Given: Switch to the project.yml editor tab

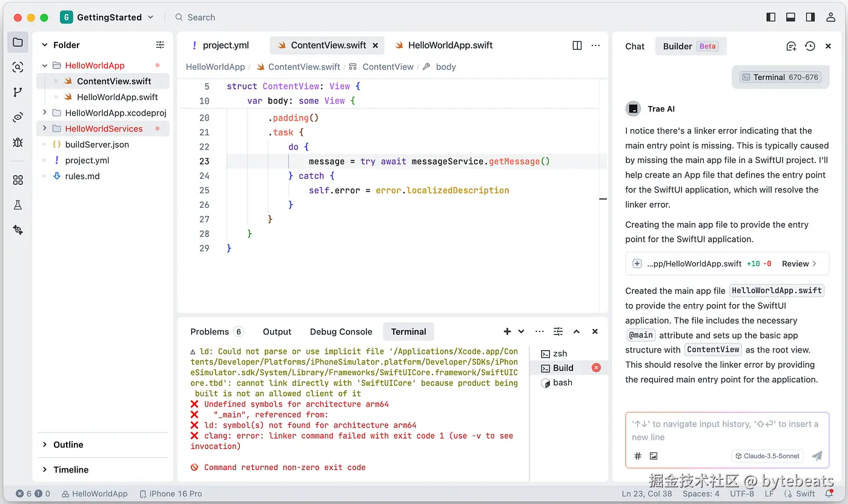Looking at the screenshot, I should (220, 45).
